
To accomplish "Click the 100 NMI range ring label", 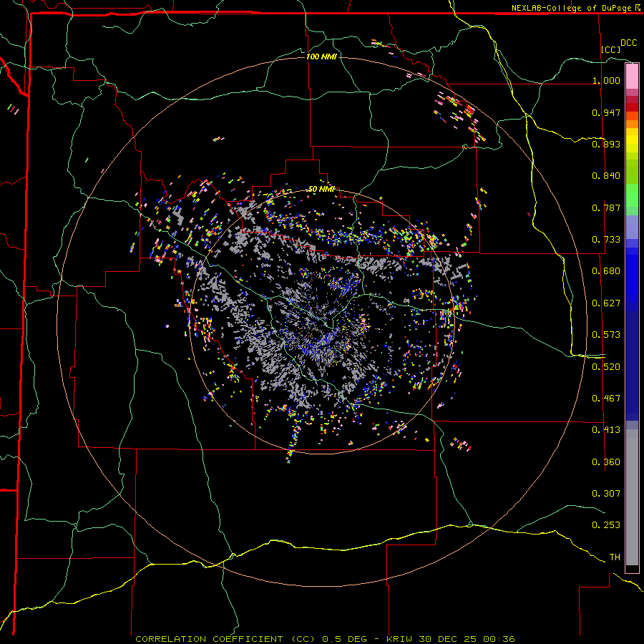I will (321, 57).
